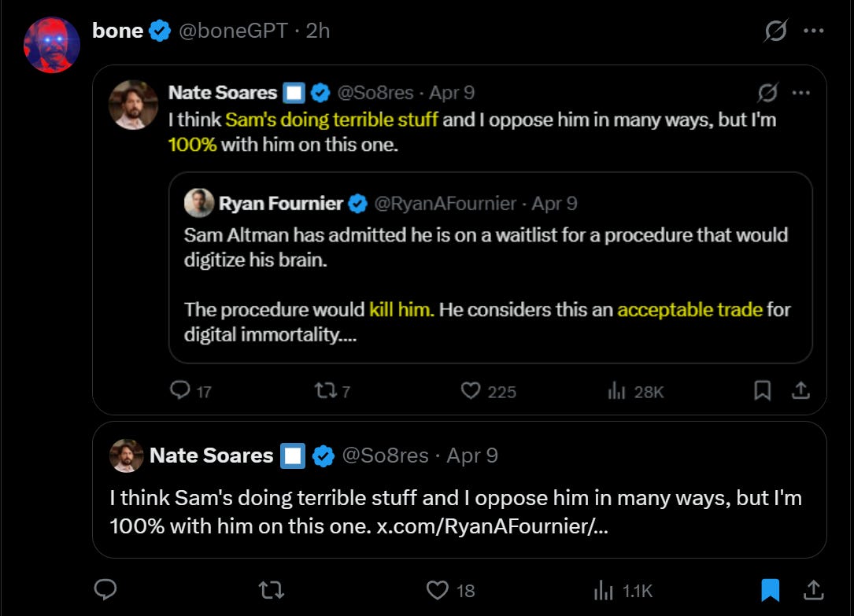The width and height of the screenshot is (854, 616).
Task: Click the reply icon under bone's post
Action: [105, 590]
